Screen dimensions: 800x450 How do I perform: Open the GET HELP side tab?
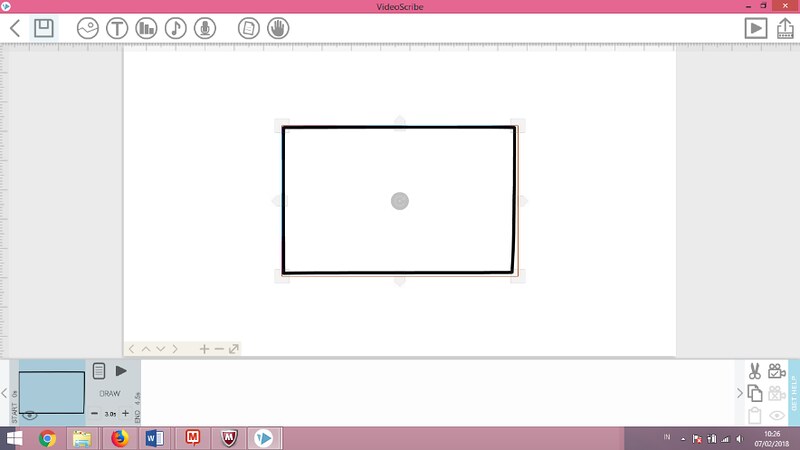pos(794,392)
